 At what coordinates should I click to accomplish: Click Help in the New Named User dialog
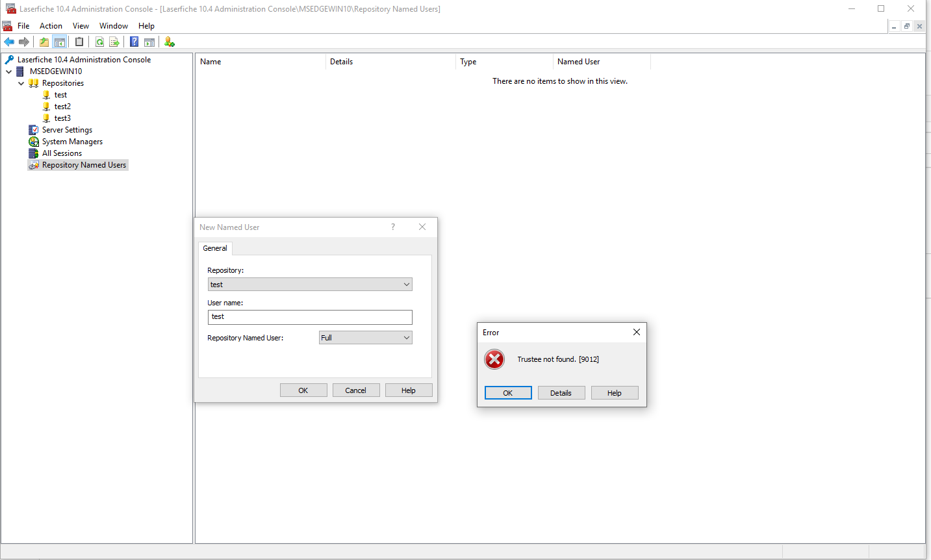[x=409, y=390]
